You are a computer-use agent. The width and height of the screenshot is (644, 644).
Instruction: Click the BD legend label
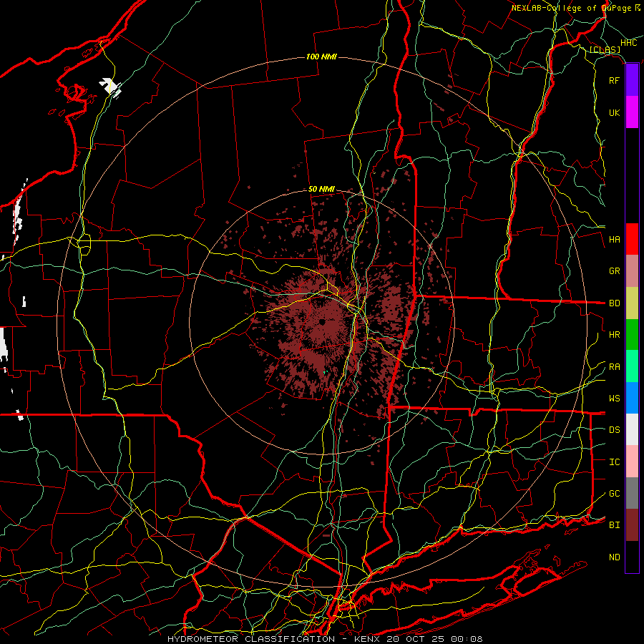click(x=614, y=303)
